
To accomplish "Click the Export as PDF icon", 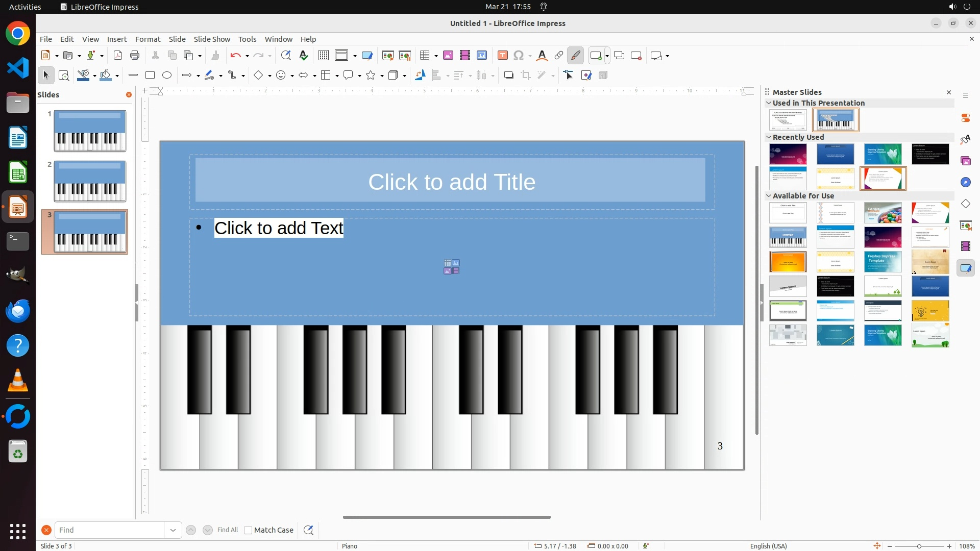I will 118,56.
